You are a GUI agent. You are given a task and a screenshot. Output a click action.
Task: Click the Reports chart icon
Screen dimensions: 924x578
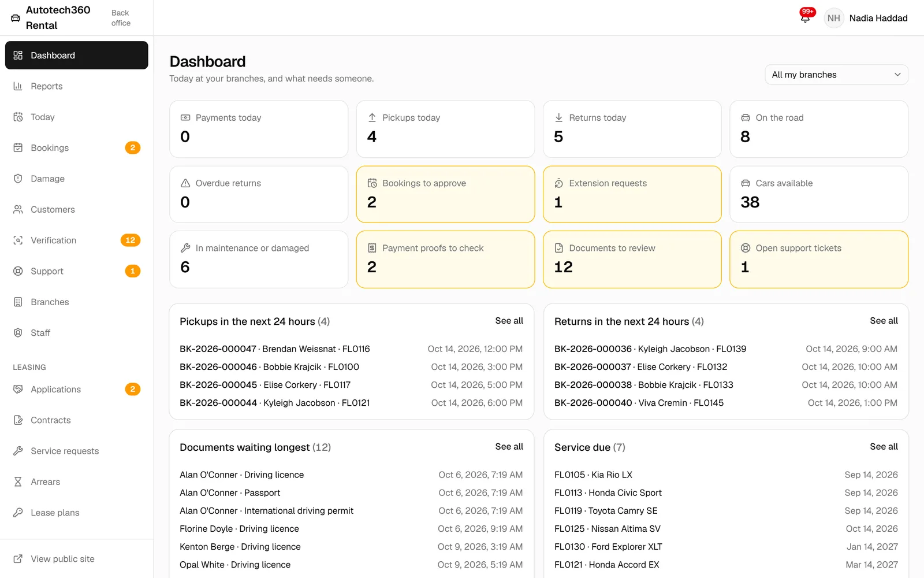tap(18, 86)
